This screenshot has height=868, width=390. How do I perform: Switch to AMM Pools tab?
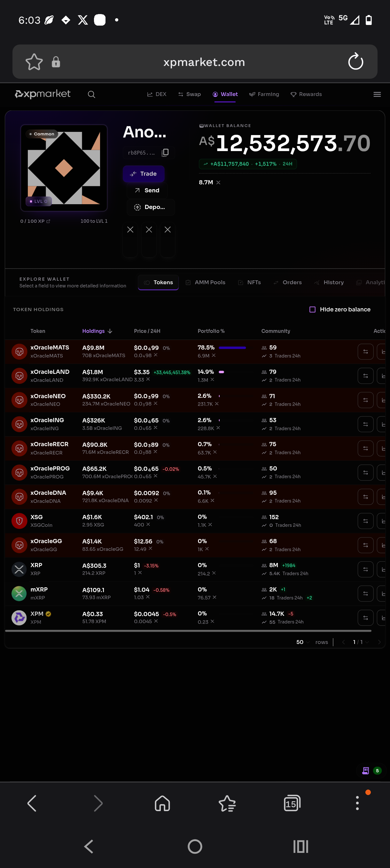pos(206,282)
